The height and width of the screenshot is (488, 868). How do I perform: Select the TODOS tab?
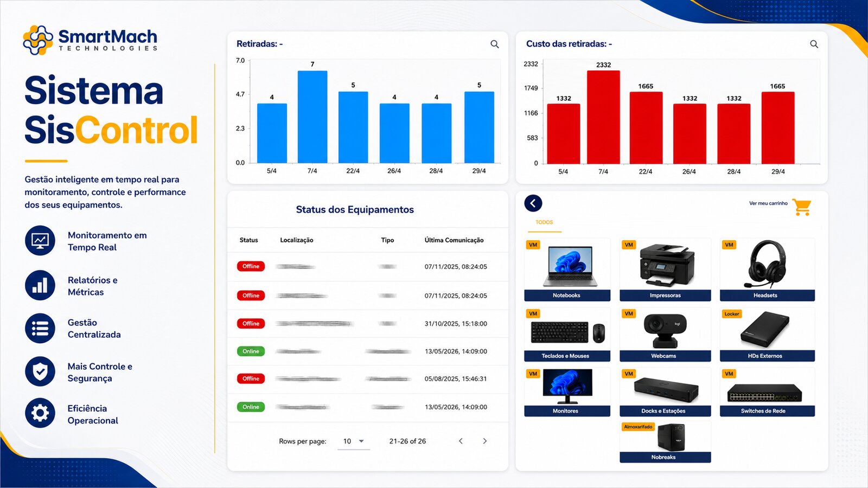tap(544, 222)
